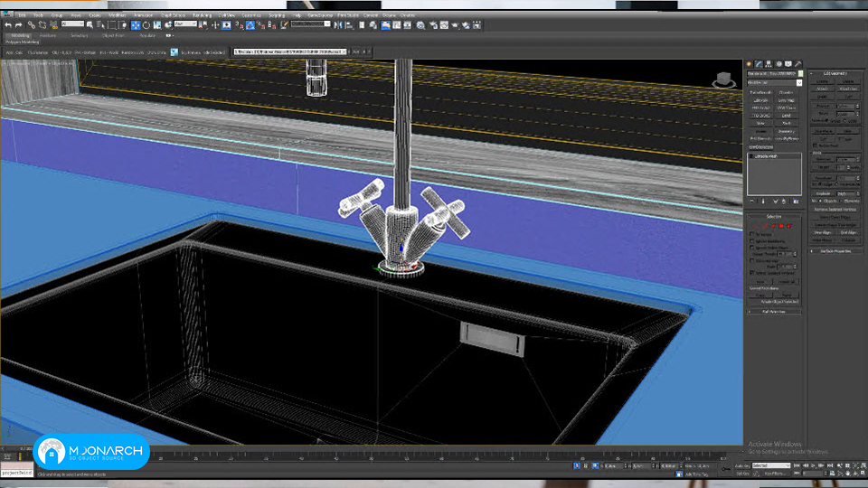Choose the Select Object tool

tap(90, 25)
